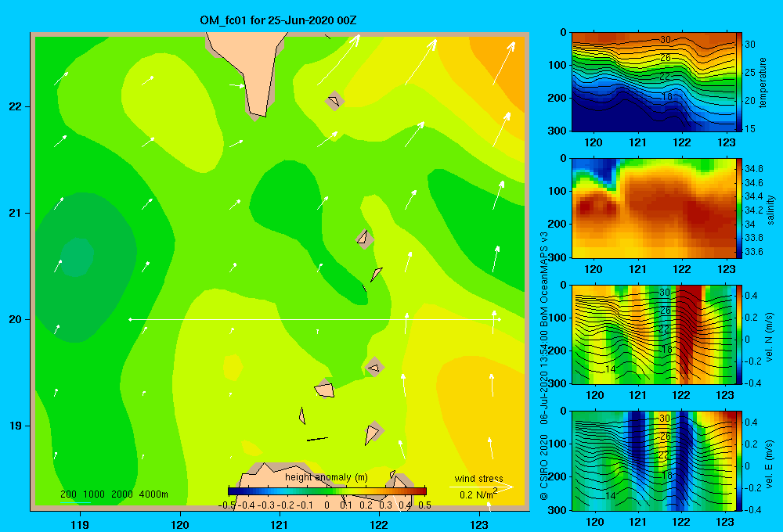
Task: Click longitude label '123' on the main map axis
Action: pyautogui.click(x=479, y=524)
